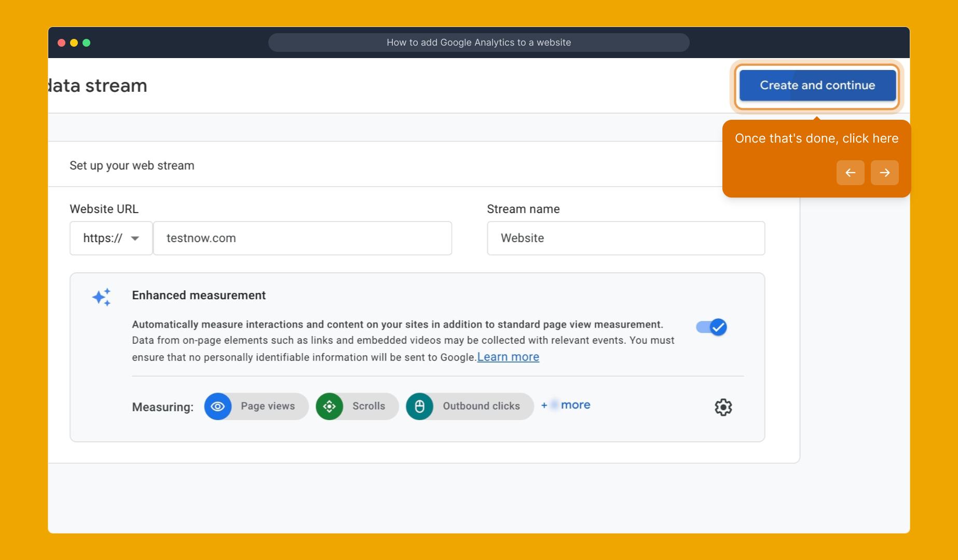Click the title bar reading 'How to add Google Analytics'

coord(478,43)
